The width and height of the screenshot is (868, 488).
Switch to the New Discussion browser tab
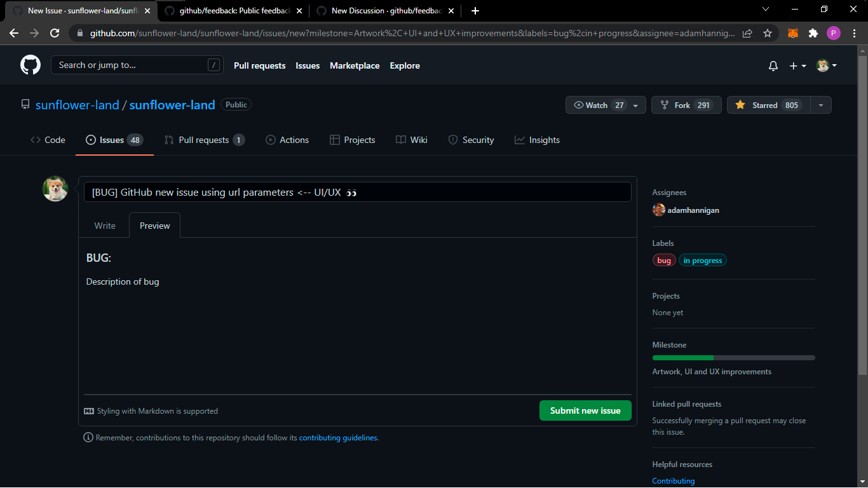pyautogui.click(x=385, y=11)
